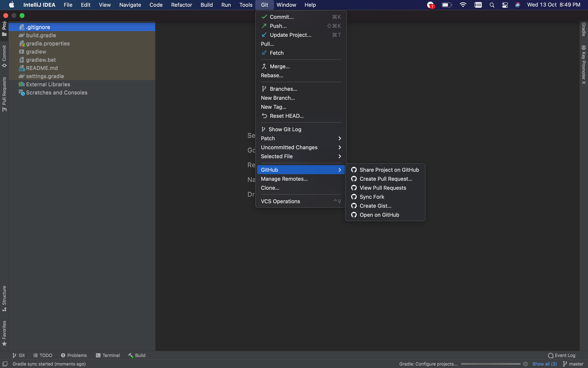Viewport: 588px width, 368px height.
Task: Open the Gradle tool window on right
Action: click(x=583, y=29)
